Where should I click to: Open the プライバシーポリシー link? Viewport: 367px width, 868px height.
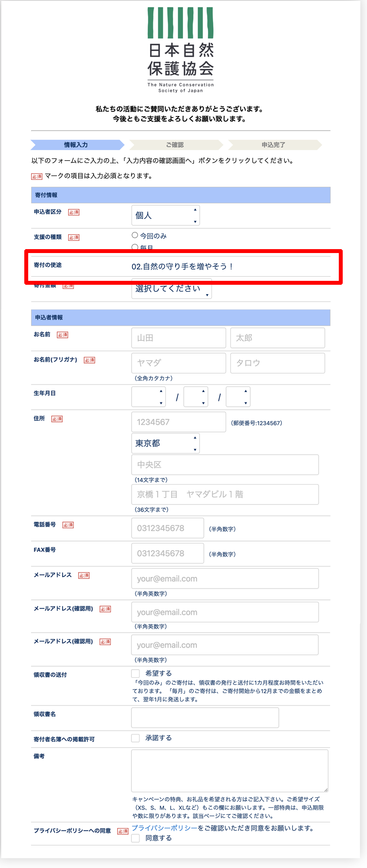(x=164, y=828)
